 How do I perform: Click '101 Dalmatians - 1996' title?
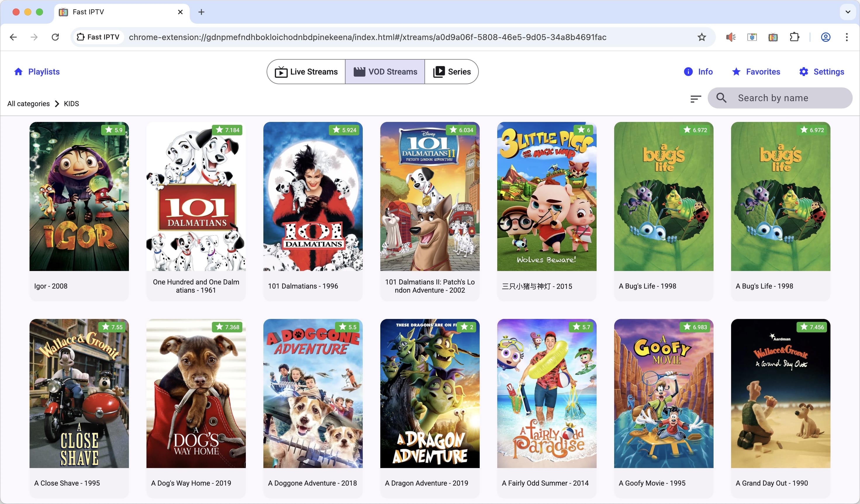coord(303,286)
